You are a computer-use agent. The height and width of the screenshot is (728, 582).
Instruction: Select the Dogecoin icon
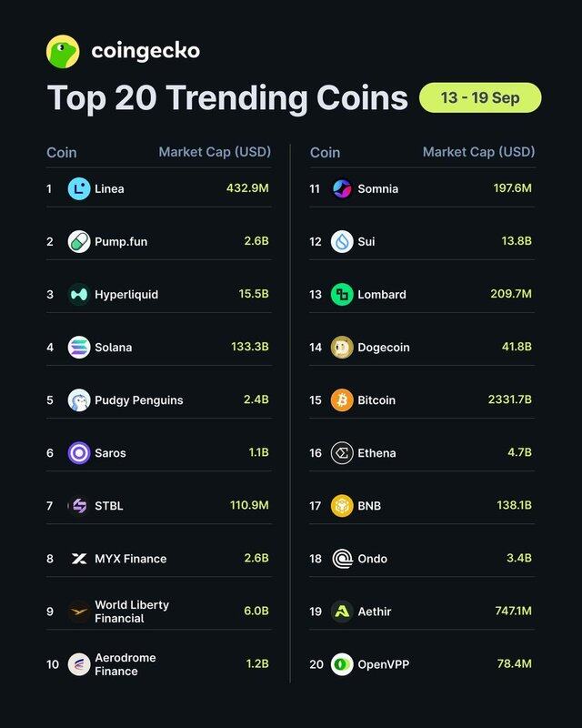[342, 348]
